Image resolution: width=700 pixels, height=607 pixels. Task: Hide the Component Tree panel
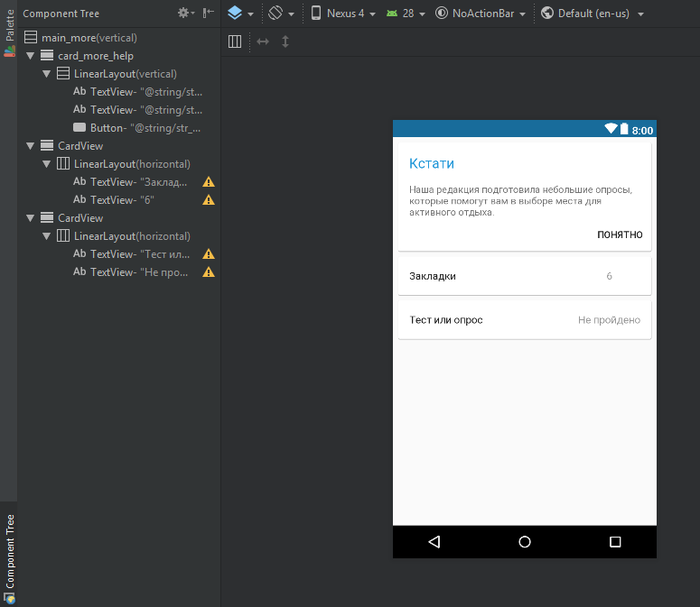pyautogui.click(x=208, y=13)
